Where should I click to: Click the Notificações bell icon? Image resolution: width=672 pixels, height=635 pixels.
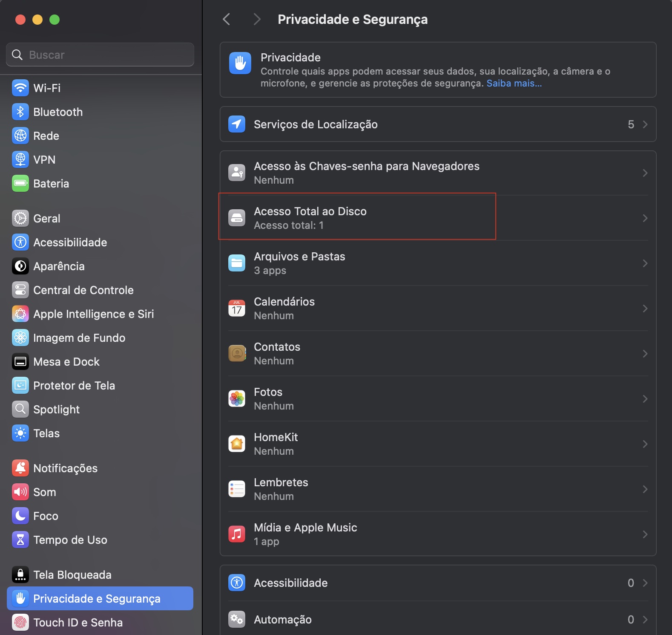point(20,468)
